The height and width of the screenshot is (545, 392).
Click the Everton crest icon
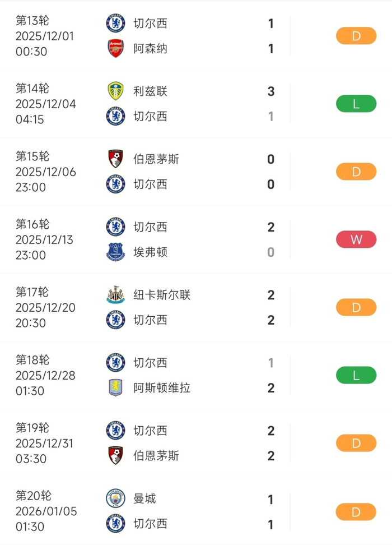click(115, 252)
